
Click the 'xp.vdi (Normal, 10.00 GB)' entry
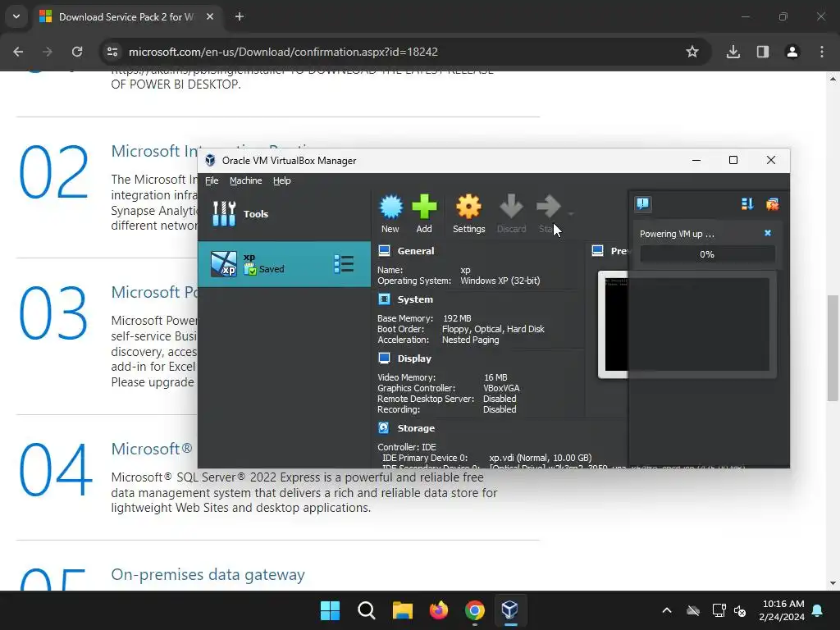coord(540,458)
